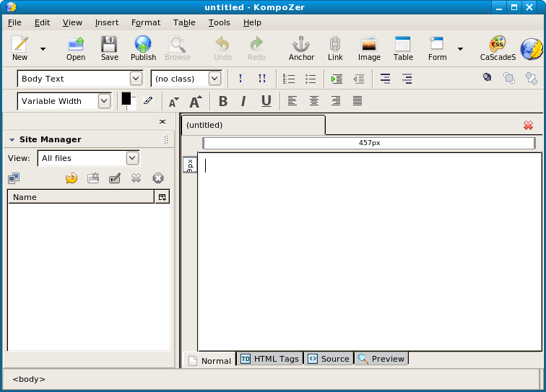Click the Save toolbar icon
This screenshot has height=392, width=546.
pos(109,48)
